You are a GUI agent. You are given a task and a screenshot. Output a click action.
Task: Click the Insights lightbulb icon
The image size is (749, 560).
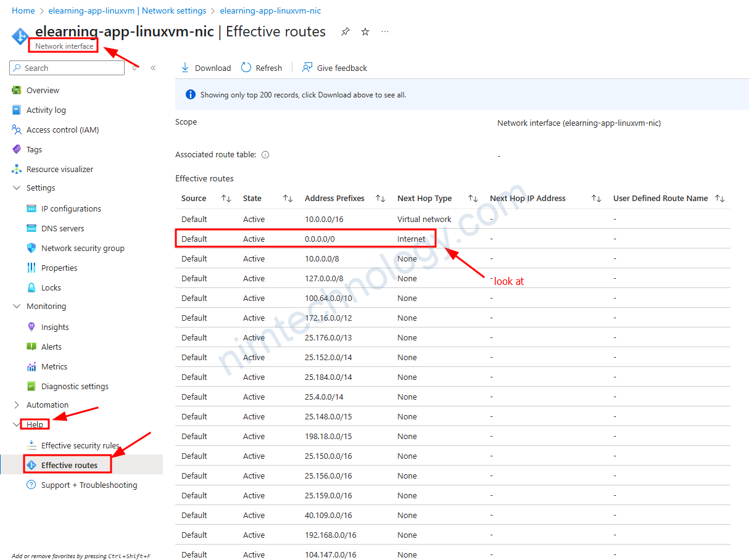pos(31,327)
